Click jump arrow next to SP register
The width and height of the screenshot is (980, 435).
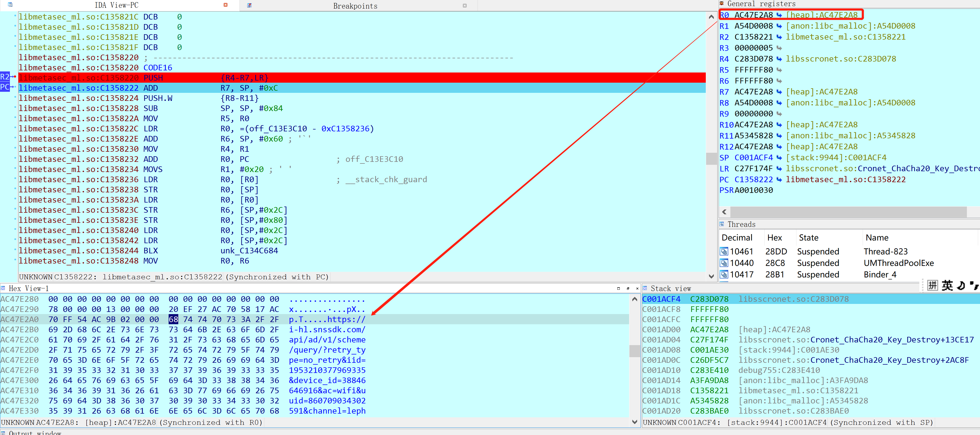779,157
